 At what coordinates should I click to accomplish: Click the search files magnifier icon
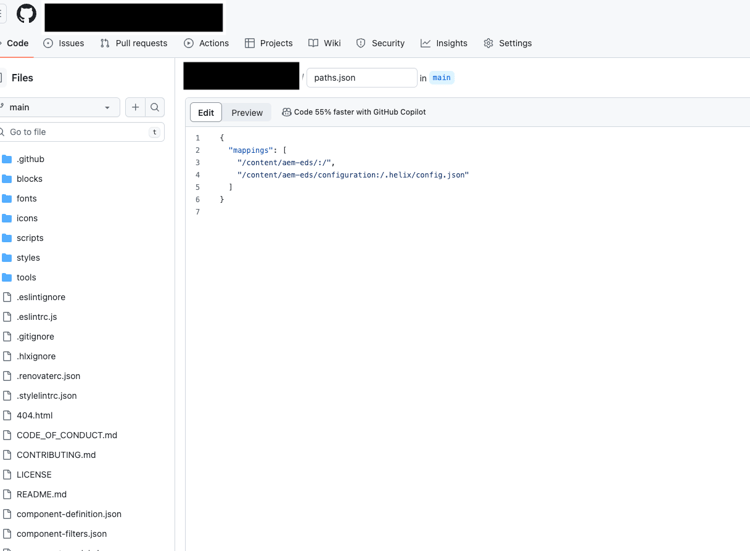pos(154,107)
